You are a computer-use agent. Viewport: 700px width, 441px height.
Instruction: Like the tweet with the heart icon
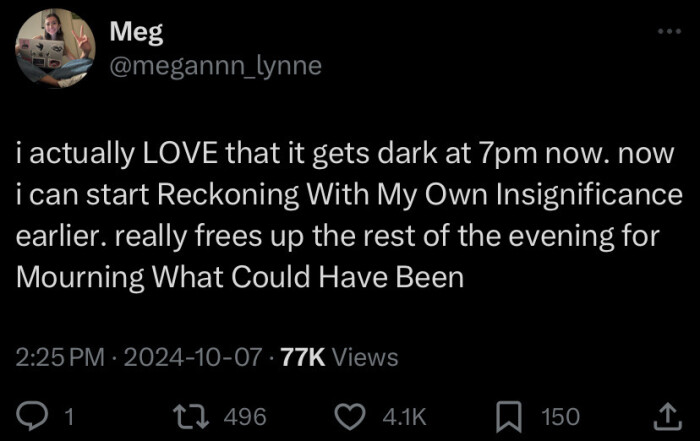pyautogui.click(x=349, y=415)
